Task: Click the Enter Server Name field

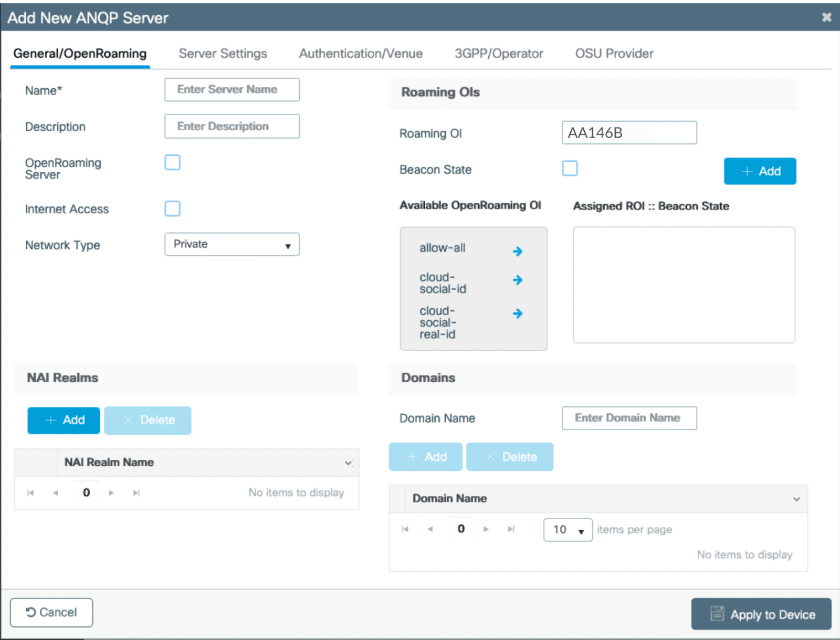Action: coord(232,90)
